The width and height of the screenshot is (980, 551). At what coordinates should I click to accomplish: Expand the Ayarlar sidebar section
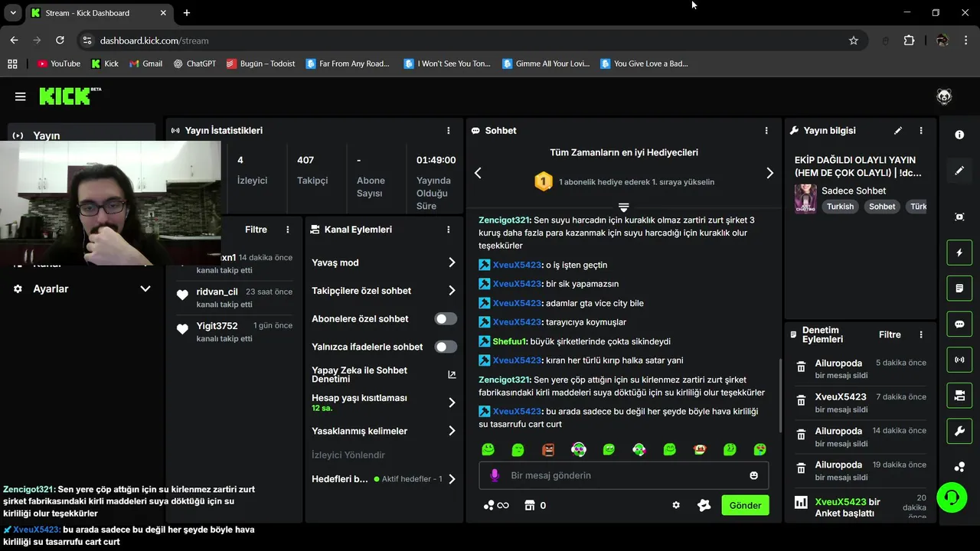(x=83, y=289)
